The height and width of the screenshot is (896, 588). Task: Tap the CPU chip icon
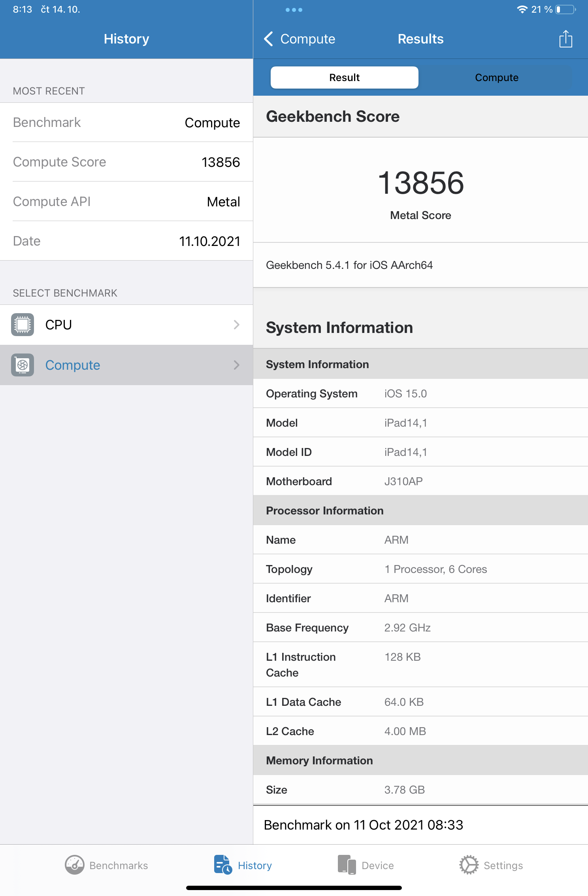pyautogui.click(x=23, y=325)
